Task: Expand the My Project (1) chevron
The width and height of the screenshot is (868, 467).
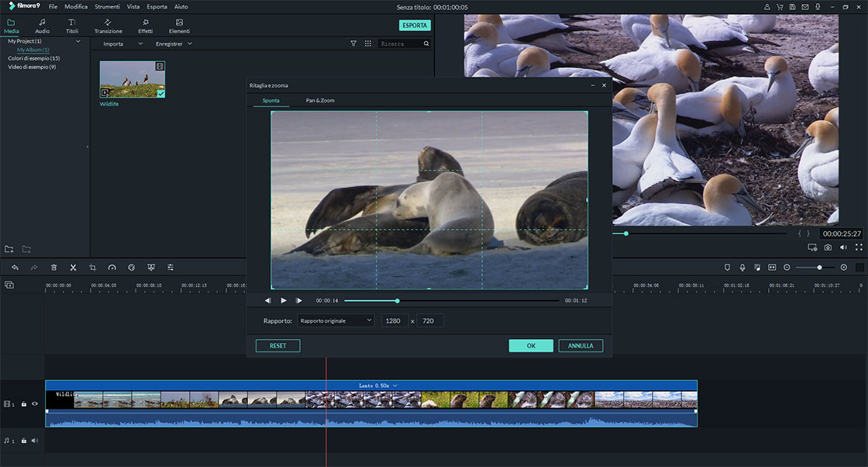Action: (x=78, y=41)
